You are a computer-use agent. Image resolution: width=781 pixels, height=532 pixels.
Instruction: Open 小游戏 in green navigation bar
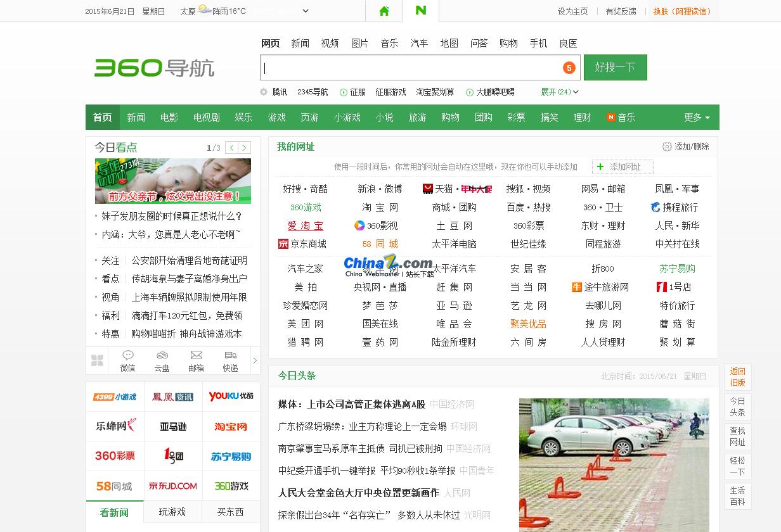click(347, 117)
